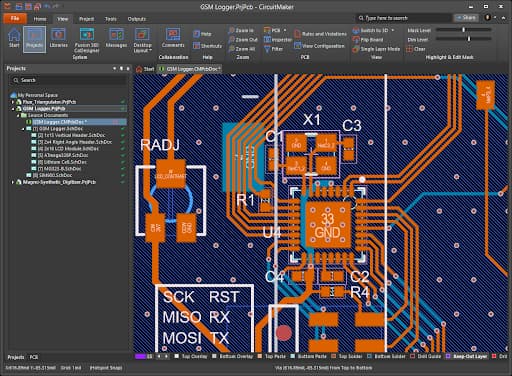
Task: Select the GSM Logger.CMPcbDoc document tab
Action: click(190, 69)
